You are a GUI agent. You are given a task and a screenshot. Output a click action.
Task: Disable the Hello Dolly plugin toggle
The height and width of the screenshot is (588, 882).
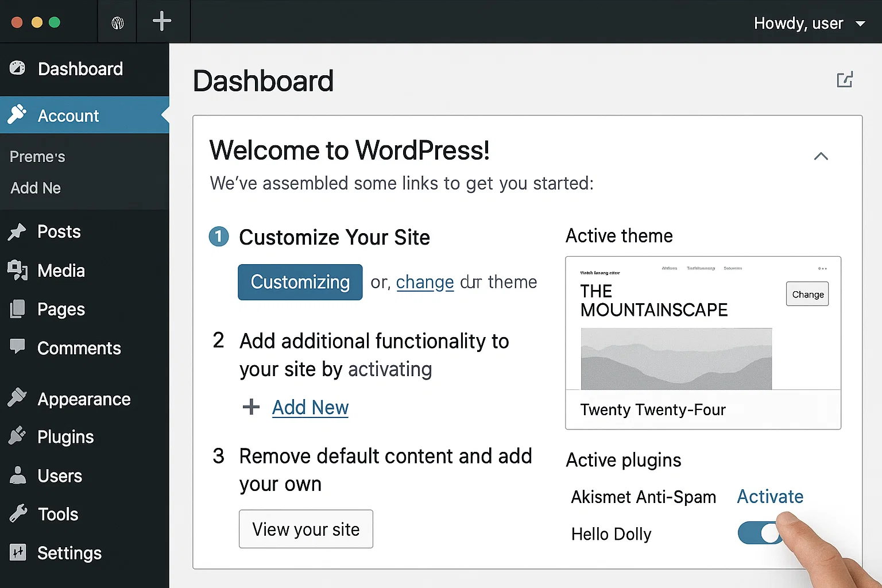(759, 533)
